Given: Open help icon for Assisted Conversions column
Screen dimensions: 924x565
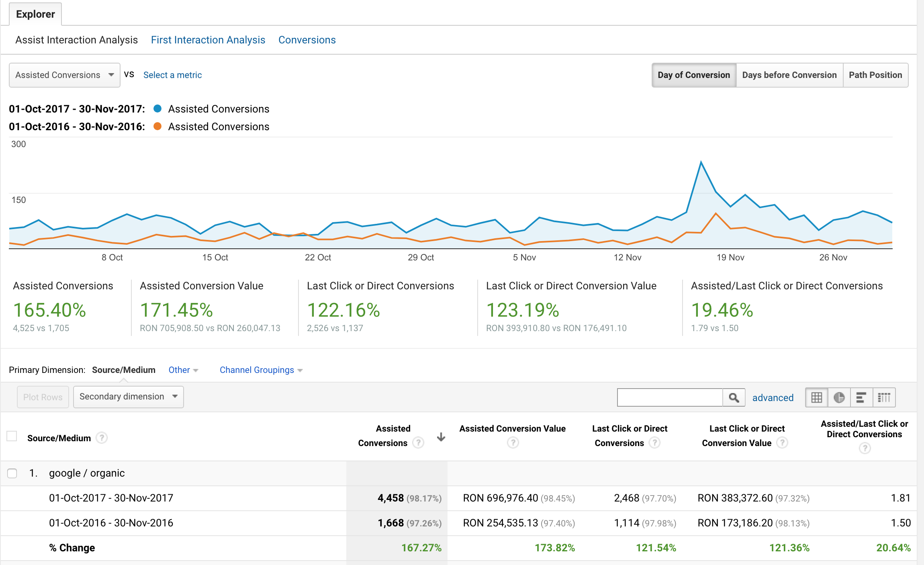Looking at the screenshot, I should click(418, 442).
